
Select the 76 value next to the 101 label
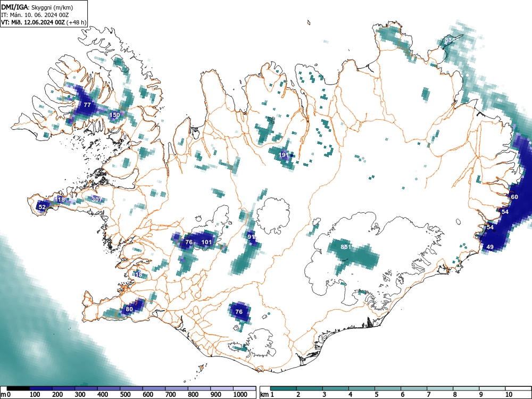(189, 242)
